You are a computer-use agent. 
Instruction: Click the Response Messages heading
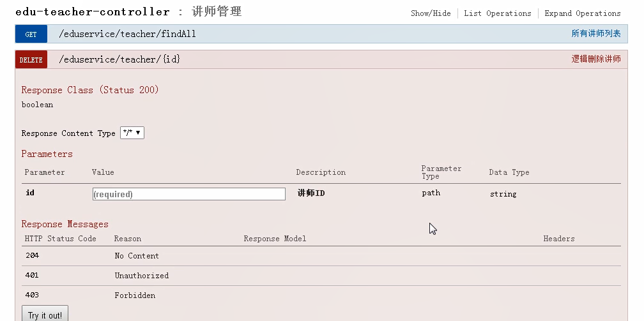tap(65, 224)
